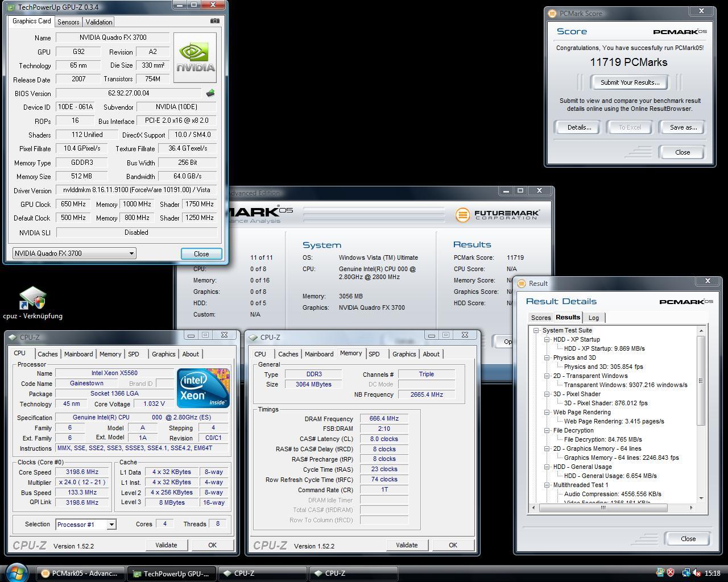Click the 11719 PCMarks score text
This screenshot has height=582, width=728.
628,63
